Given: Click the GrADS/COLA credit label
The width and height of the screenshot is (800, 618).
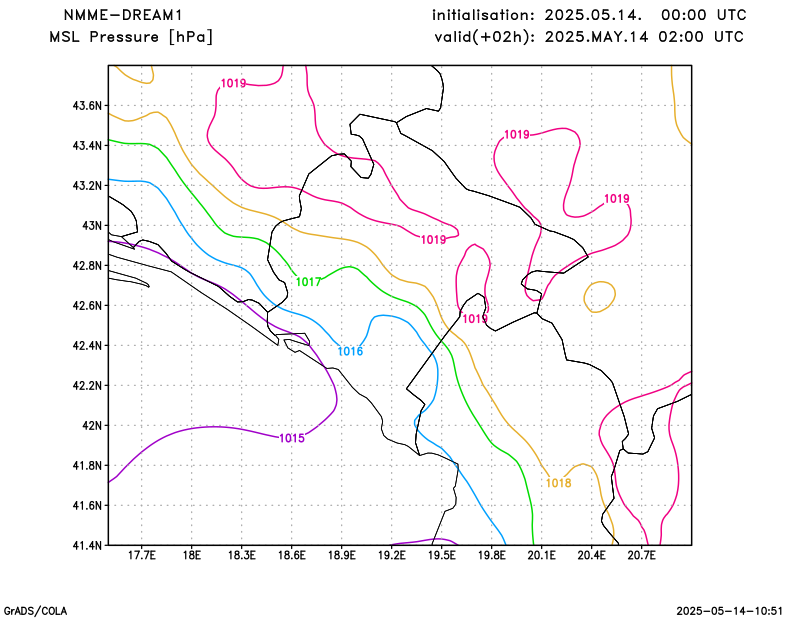Looking at the screenshot, I should click(35, 611).
